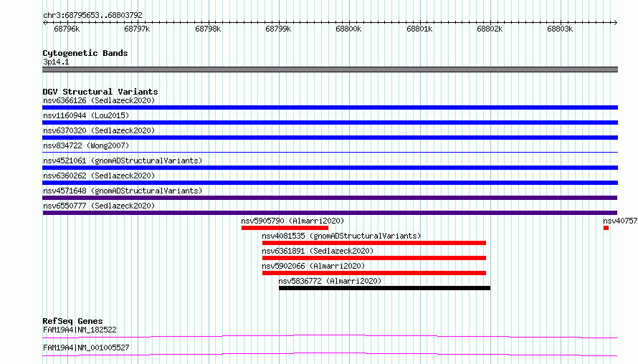Click the magenta line of FAM19A4|NM_182522
This screenshot has width=638, height=364.
pyautogui.click(x=330, y=336)
